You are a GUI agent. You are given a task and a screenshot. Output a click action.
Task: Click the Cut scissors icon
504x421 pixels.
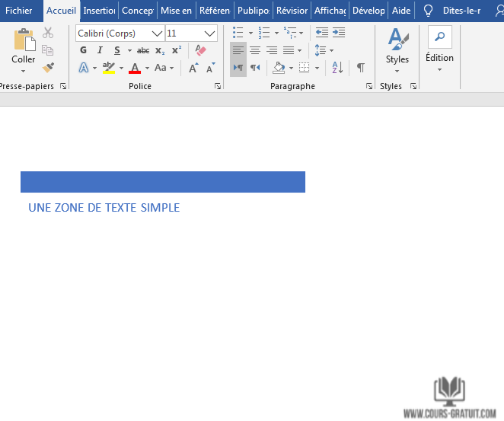(x=48, y=33)
